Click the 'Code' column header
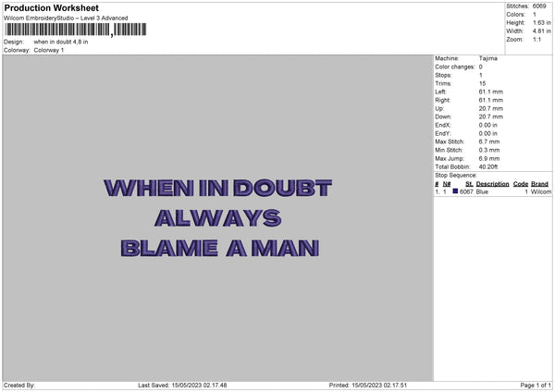Viewport: 555px width, 392px height. [x=520, y=184]
